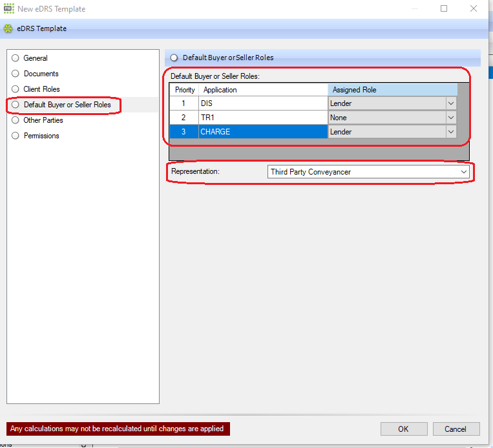Select the DIS application cell
Screen dimensions: 493x448
tap(263, 103)
